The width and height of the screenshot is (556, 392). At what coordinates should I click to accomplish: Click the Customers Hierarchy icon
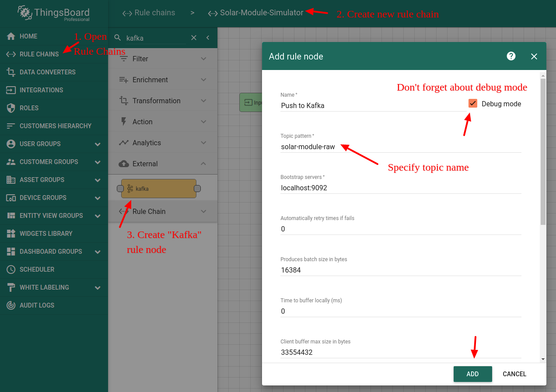coord(11,126)
